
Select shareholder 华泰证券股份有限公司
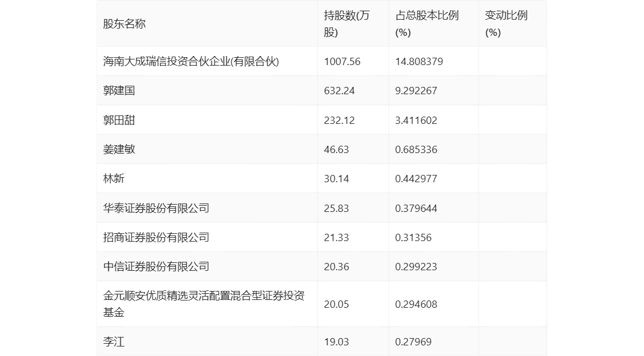tap(156, 208)
